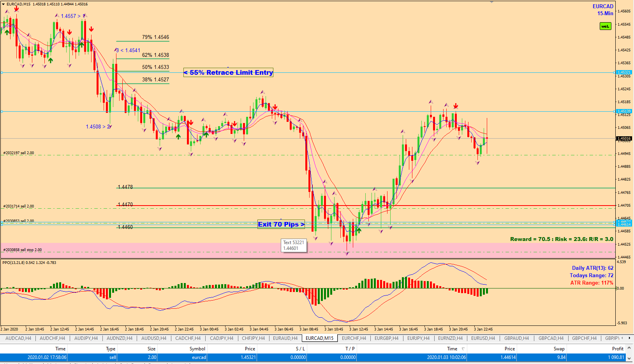Screen dimensions: 634x364
Task: Switch to the EURUSD,H4 chart tab
Action: [x=483, y=338]
